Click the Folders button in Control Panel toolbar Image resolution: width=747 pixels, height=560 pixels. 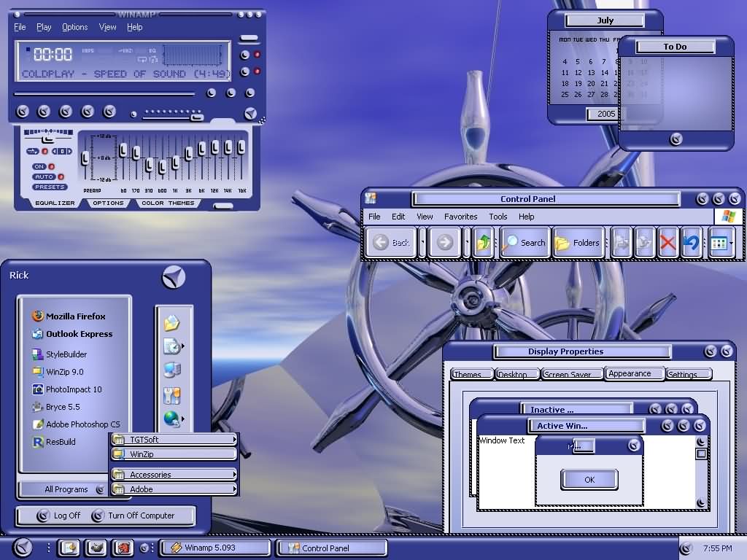[x=578, y=243]
